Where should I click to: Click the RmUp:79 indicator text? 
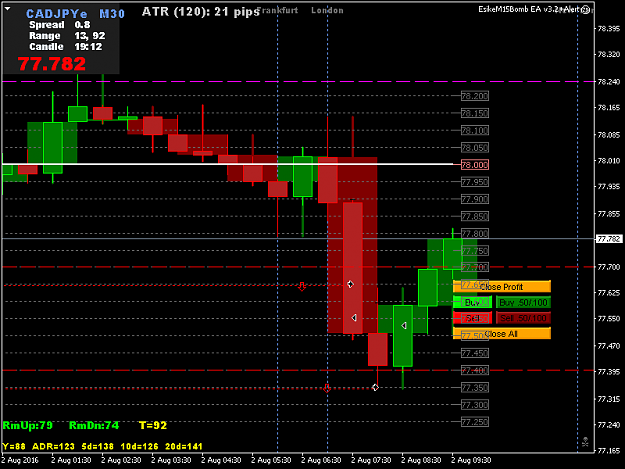pos(28,426)
